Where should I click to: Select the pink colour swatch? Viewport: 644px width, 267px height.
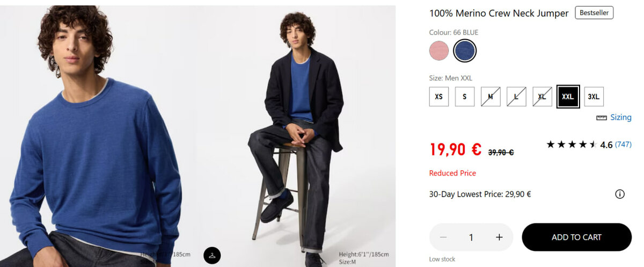439,51
